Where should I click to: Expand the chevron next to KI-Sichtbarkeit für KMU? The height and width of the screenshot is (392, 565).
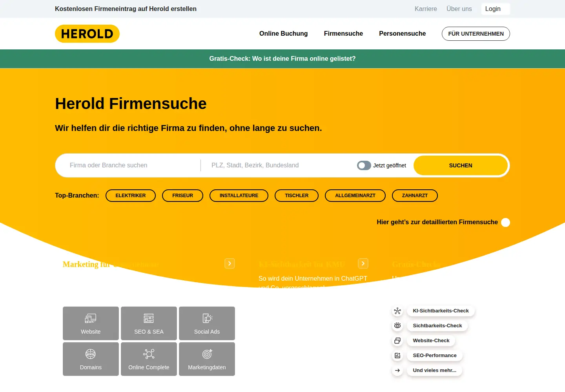coord(363,263)
